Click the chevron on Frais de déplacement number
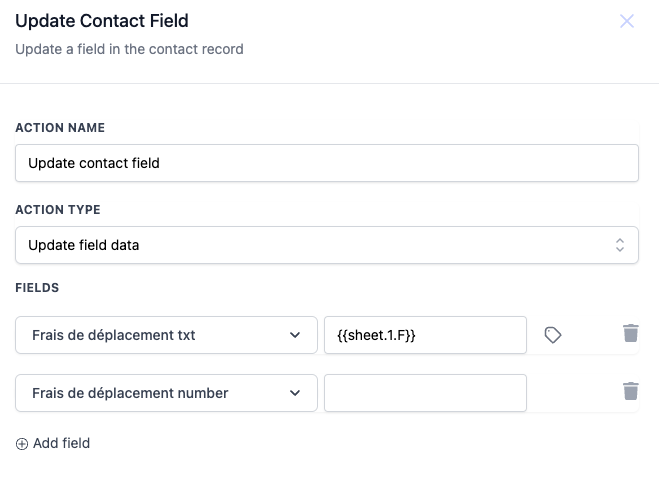This screenshot has width=659, height=498. [x=295, y=393]
